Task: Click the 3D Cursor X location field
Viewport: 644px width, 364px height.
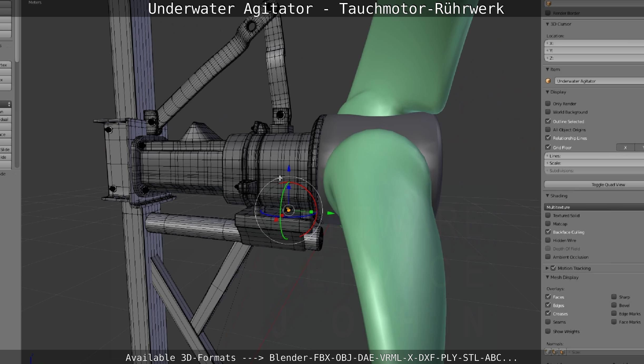Action: click(x=594, y=43)
